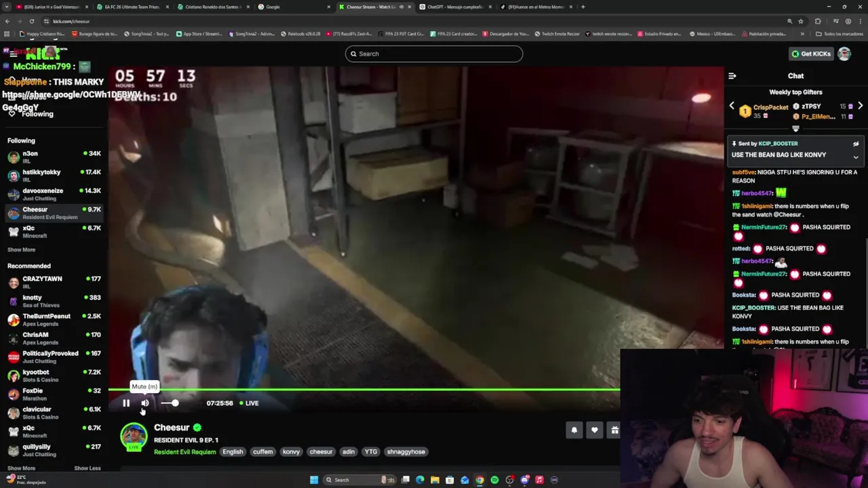The height and width of the screenshot is (488, 868).
Task: Follow Cheesur with the heart button
Action: click(595, 430)
